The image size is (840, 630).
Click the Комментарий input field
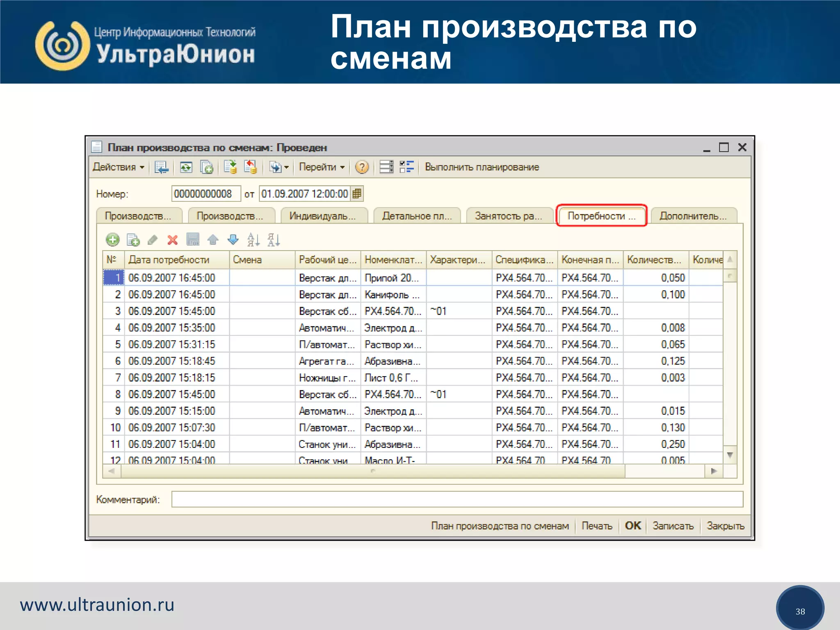[x=457, y=499]
